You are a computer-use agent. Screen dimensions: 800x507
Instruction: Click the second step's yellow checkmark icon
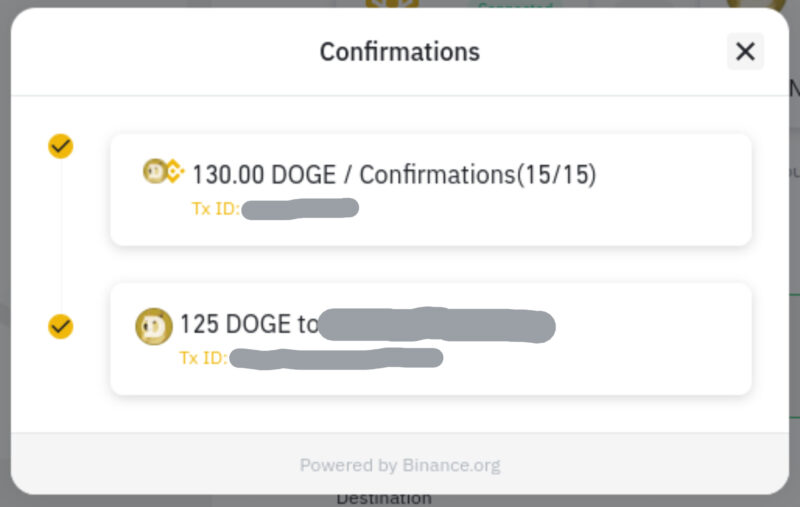click(x=61, y=326)
